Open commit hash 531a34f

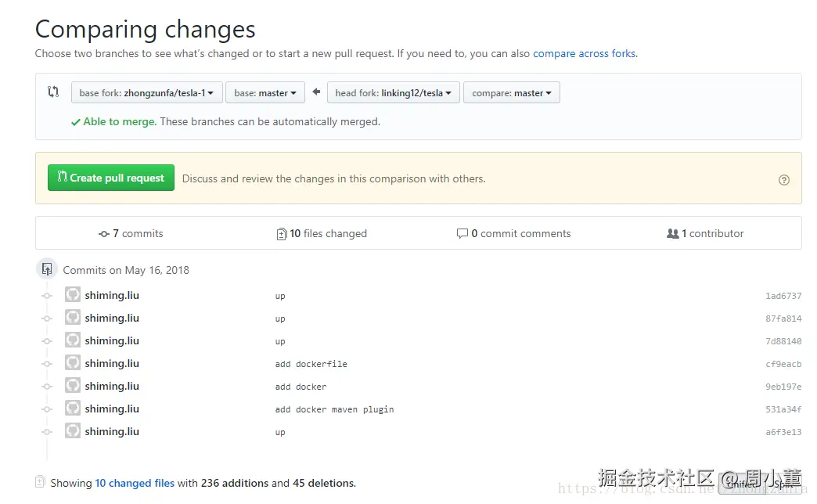[783, 409]
